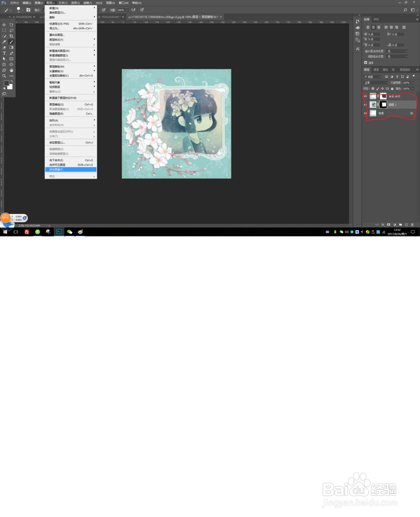
Task: Click 图层 1 layer mask thumbnail
Action: tap(383, 105)
